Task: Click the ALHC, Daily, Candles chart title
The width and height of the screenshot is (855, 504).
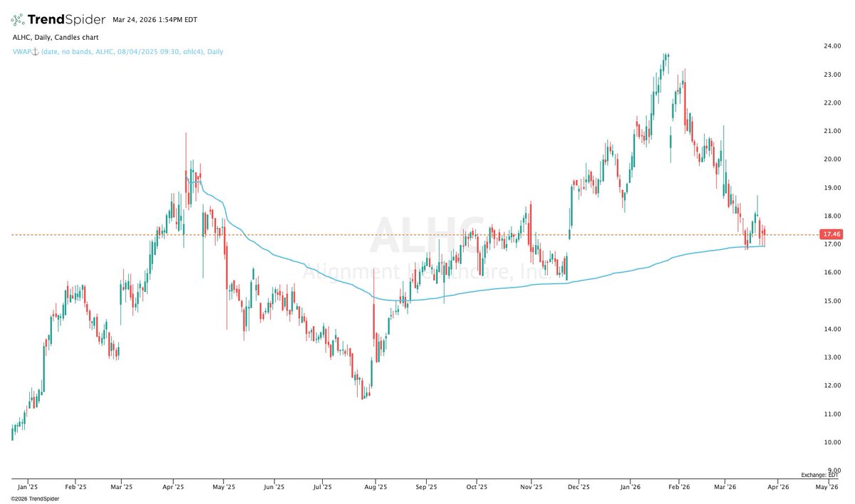Action: 56,36
